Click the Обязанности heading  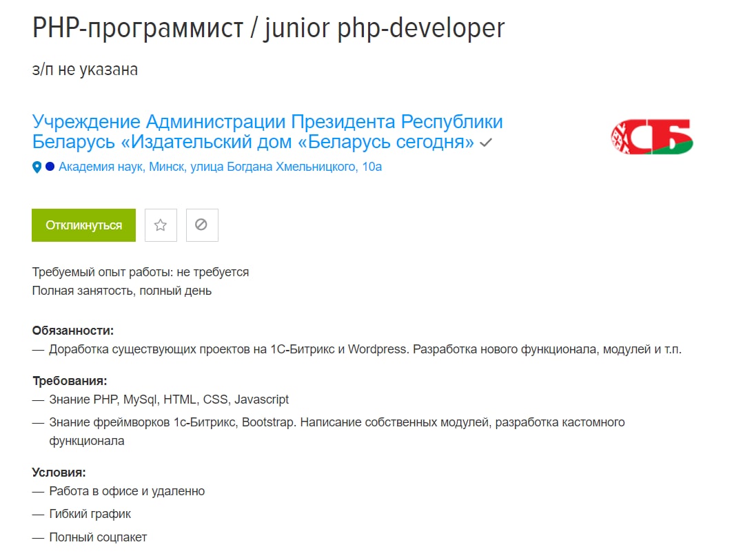coord(73,331)
